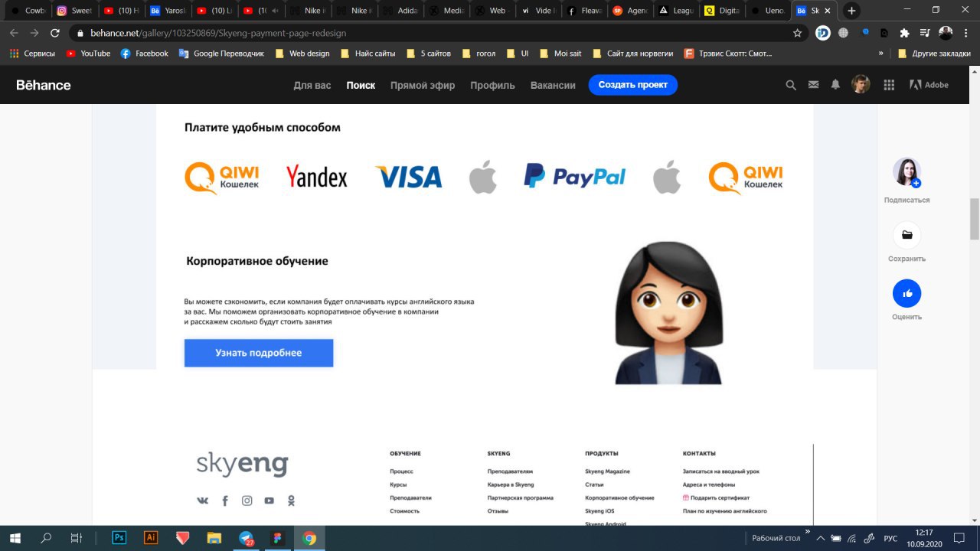The image size is (980, 551).
Task: Open the Для вас menu item
Action: pos(312,85)
